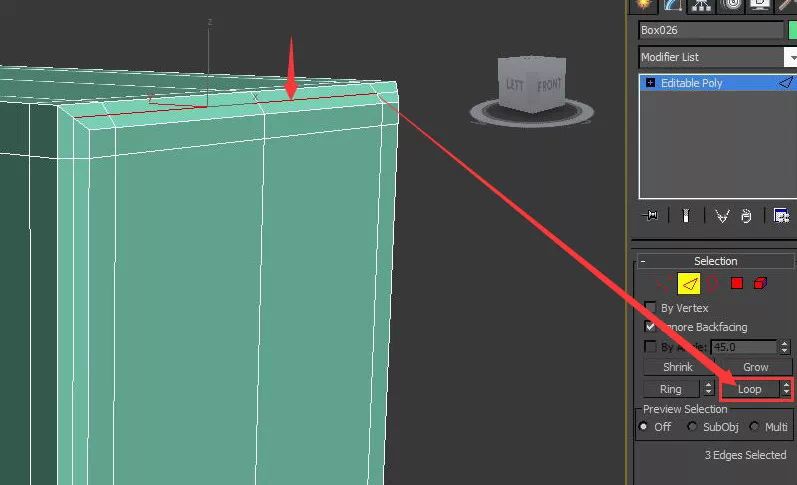Click the Make Unique icon
This screenshot has width=797, height=485.
(x=722, y=216)
